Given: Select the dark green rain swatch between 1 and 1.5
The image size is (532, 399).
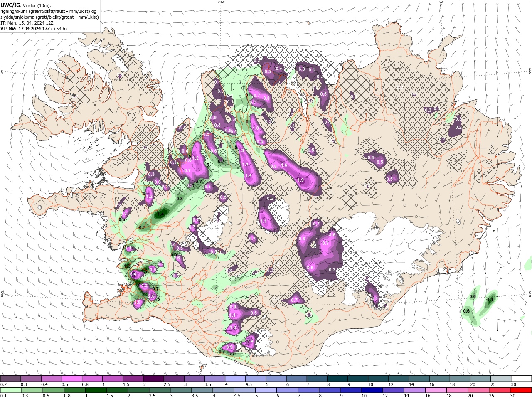Looking at the screenshot, I should 96,390.
